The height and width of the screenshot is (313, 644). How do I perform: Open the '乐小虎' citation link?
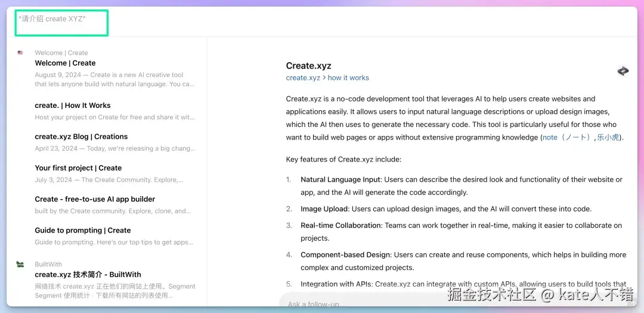pyautogui.click(x=608, y=137)
